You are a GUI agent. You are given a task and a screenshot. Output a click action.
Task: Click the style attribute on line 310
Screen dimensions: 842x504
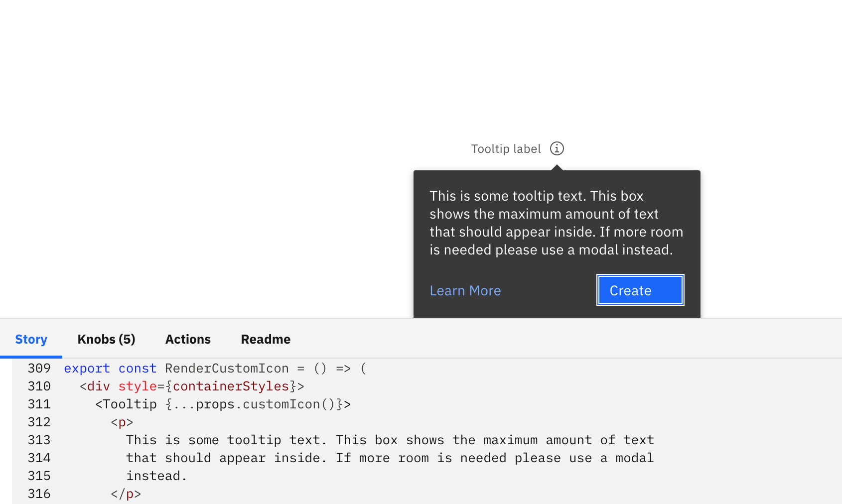click(138, 386)
